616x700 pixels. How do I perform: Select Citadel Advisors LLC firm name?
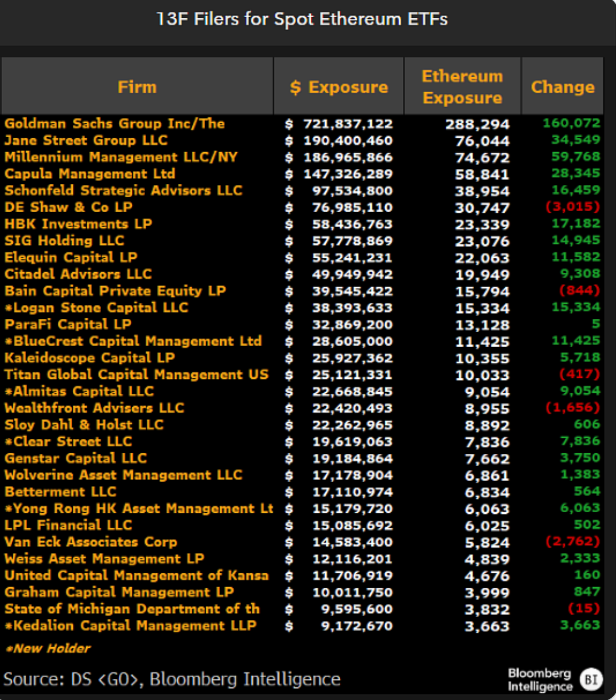click(78, 274)
